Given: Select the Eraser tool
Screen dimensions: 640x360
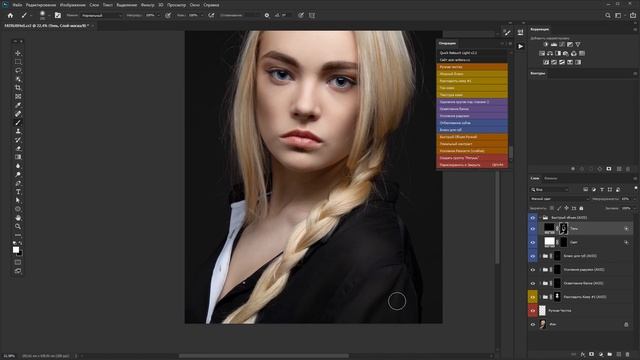Looking at the screenshot, I should point(18,149).
